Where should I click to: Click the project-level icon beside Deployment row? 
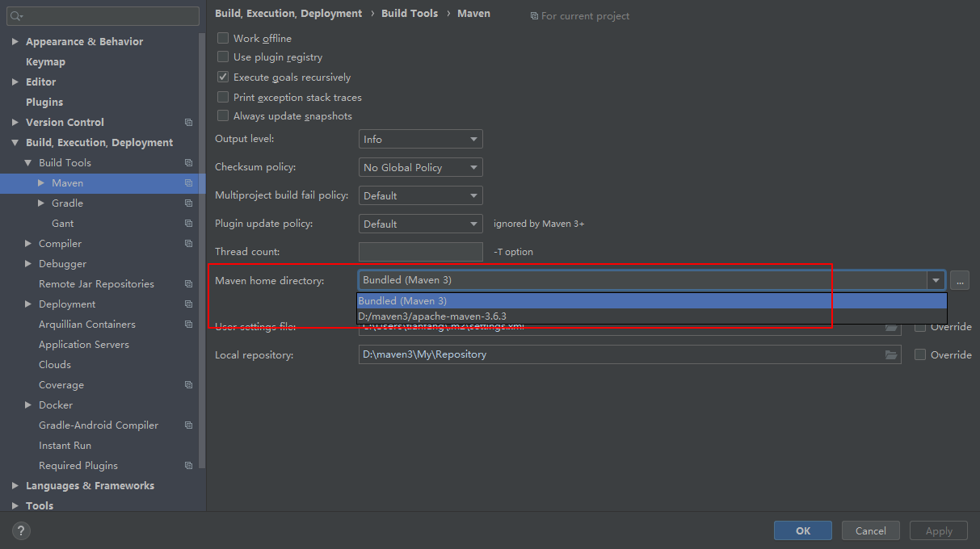(x=188, y=304)
